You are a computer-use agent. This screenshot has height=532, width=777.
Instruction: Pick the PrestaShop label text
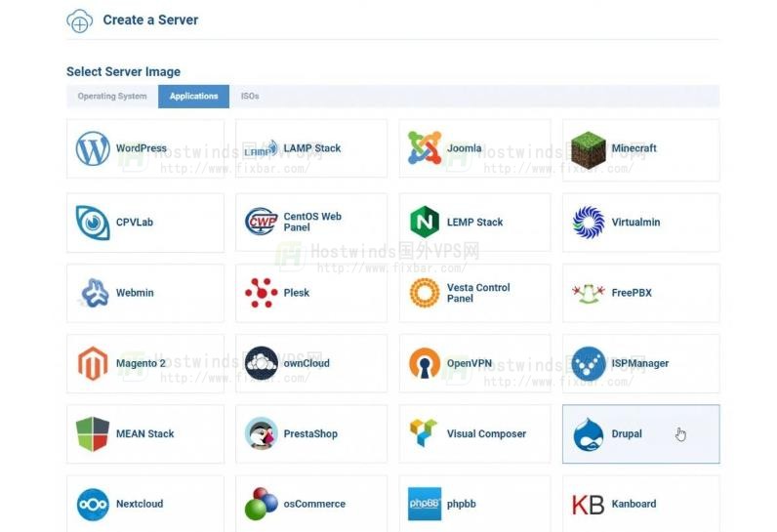click(310, 434)
